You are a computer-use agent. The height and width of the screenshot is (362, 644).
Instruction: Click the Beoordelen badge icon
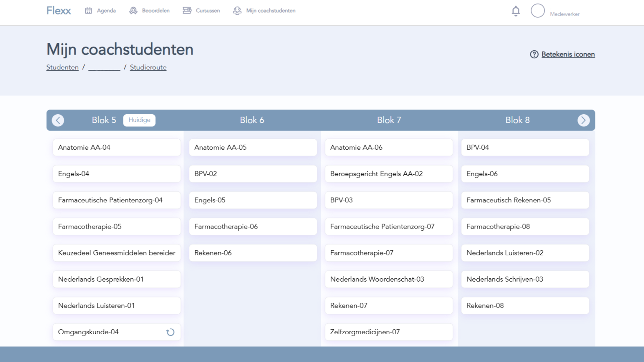133,11
